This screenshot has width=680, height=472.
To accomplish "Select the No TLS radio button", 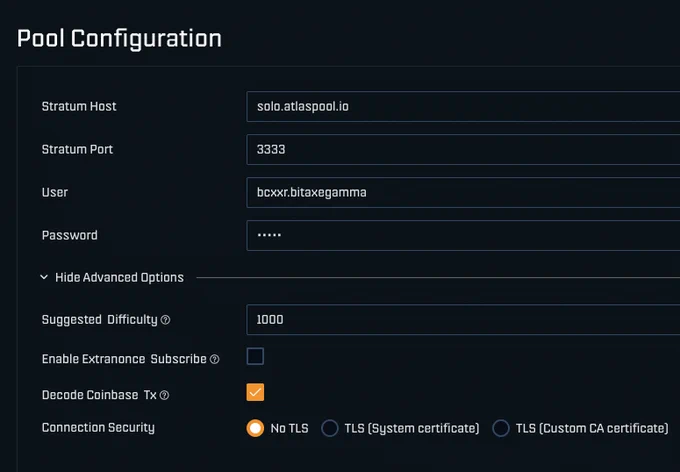I will coord(255,428).
